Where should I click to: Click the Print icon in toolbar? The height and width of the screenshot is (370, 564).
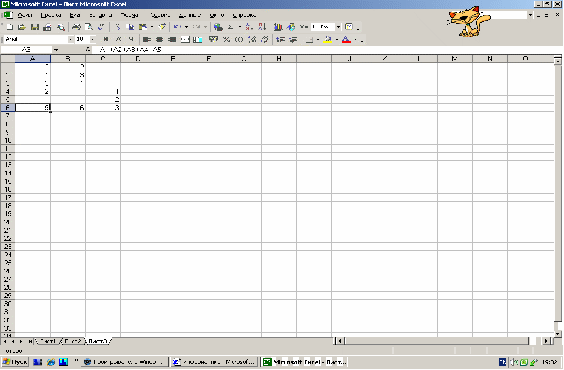pos(47,27)
